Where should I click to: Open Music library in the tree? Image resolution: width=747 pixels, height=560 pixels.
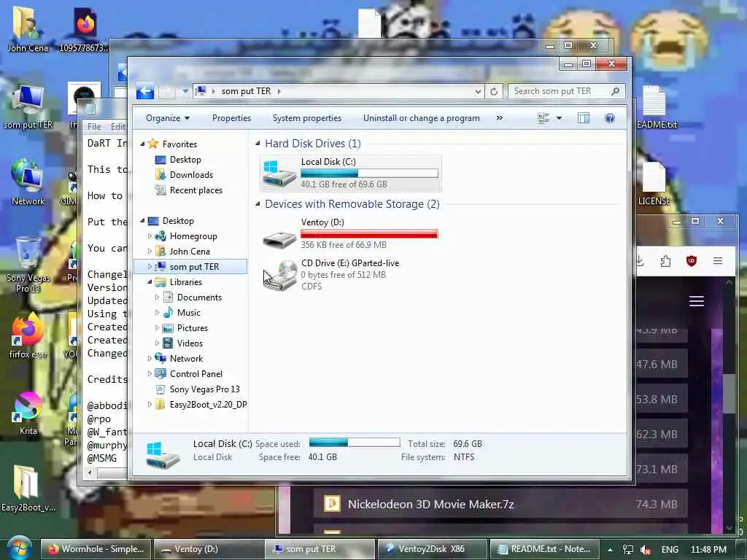pos(189,312)
